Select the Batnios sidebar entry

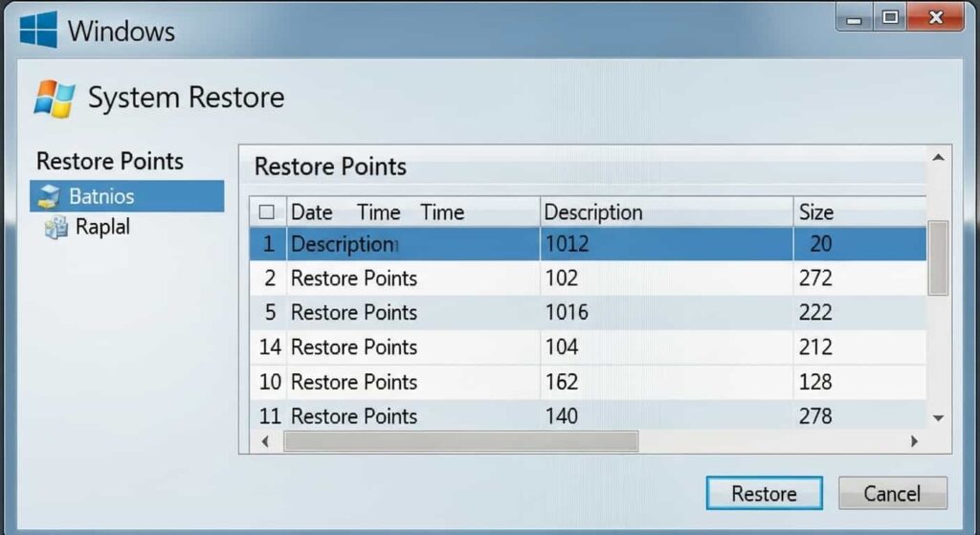[x=127, y=196]
